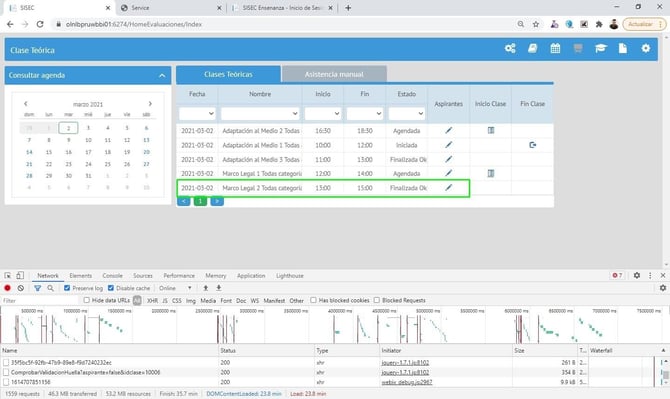Collapse the Consultar agenda panel
The width and height of the screenshot is (670, 399).
click(162, 76)
